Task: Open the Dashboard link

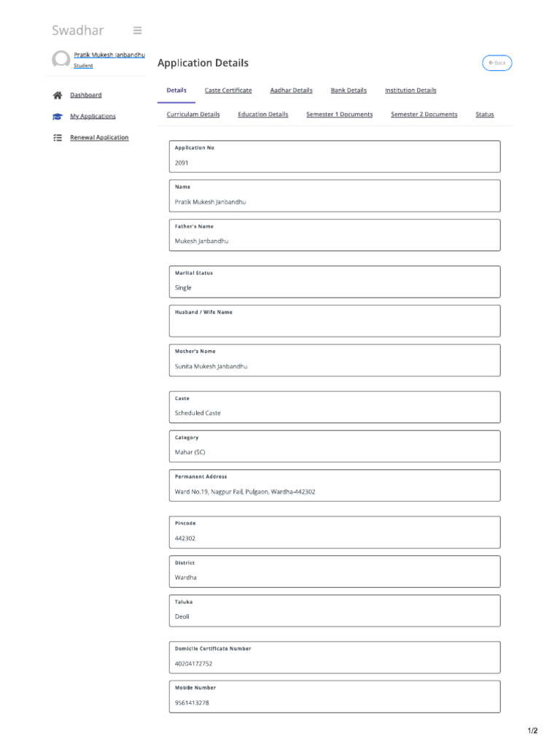Action: (x=86, y=95)
